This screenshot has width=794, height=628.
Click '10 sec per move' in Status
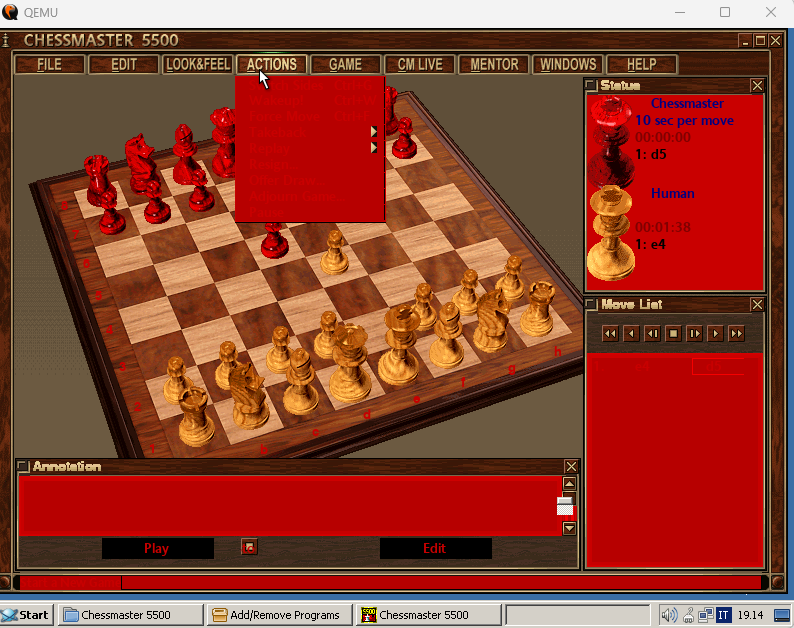point(684,121)
